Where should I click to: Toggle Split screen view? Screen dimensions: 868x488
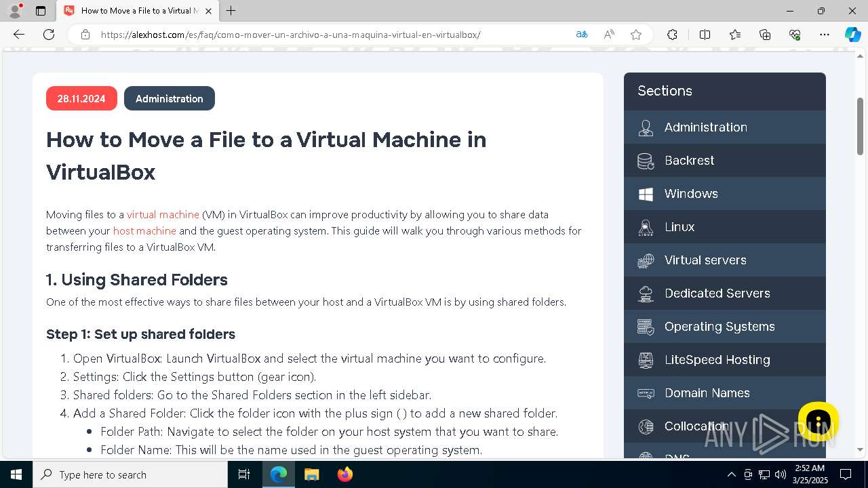705,35
